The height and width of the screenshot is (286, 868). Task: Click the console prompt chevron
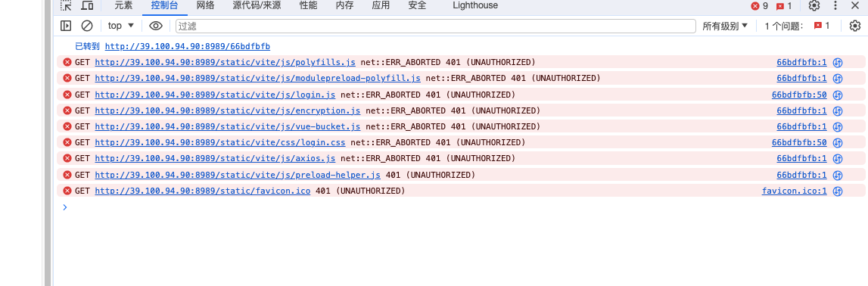(65, 207)
